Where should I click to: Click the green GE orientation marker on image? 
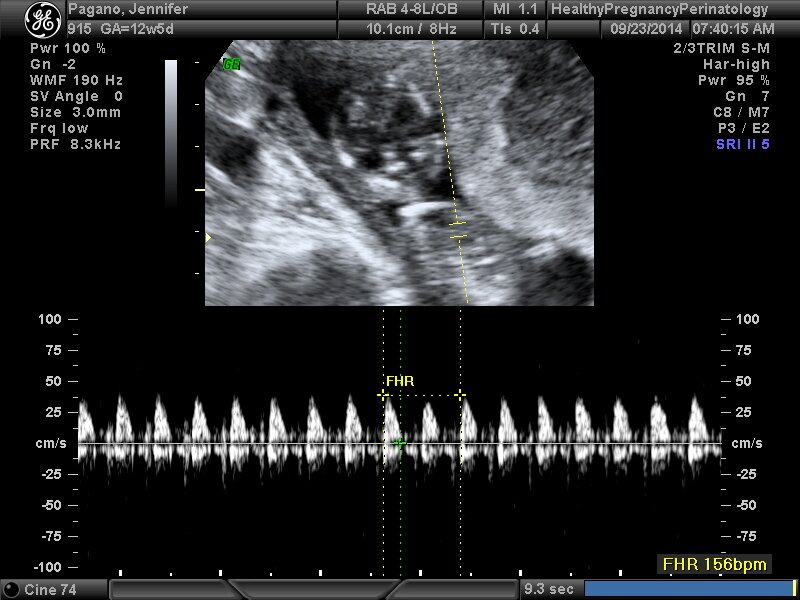(232, 63)
